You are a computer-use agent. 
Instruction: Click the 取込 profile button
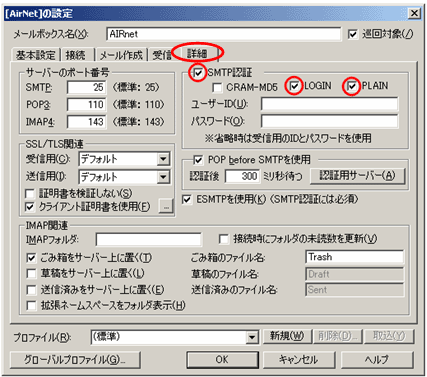click(389, 336)
